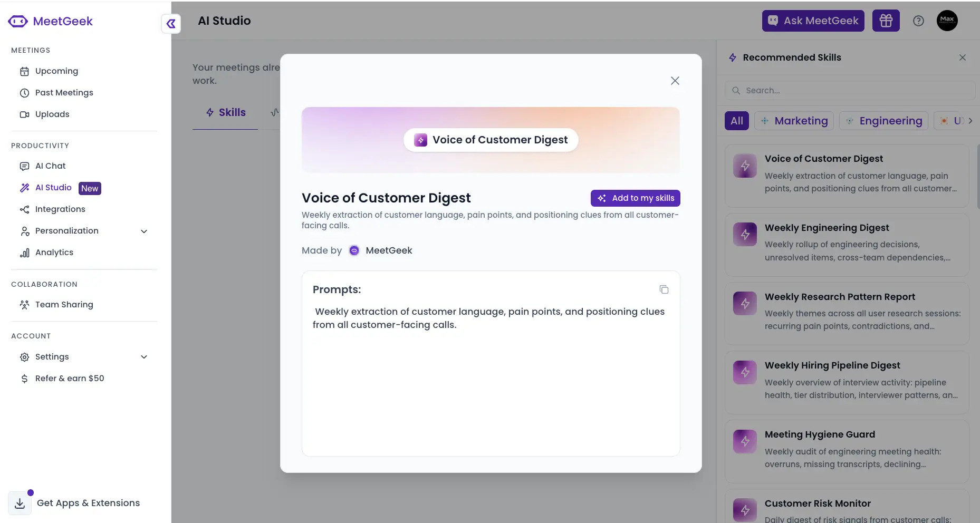Filter skills by Engineering
The width and height of the screenshot is (980, 523).
pyautogui.click(x=883, y=121)
